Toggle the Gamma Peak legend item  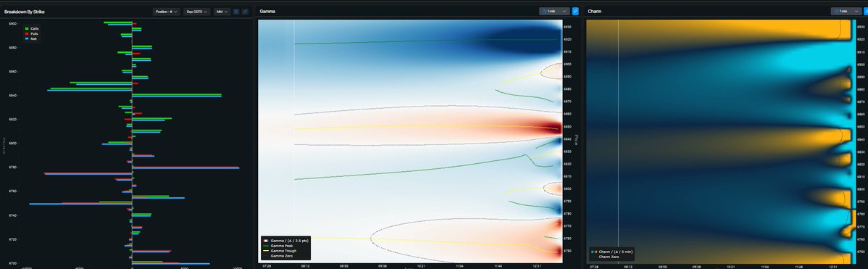click(277, 247)
